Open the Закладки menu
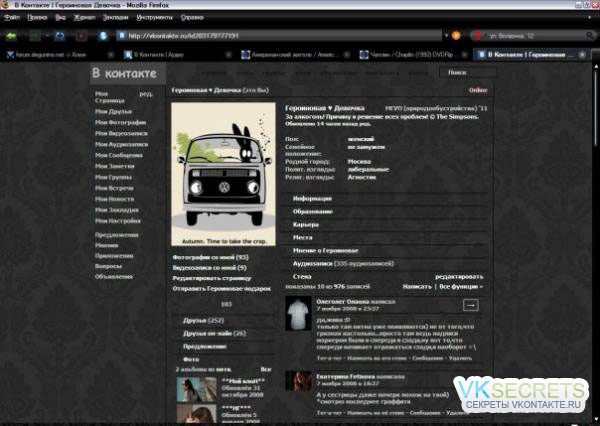 pos(115,17)
